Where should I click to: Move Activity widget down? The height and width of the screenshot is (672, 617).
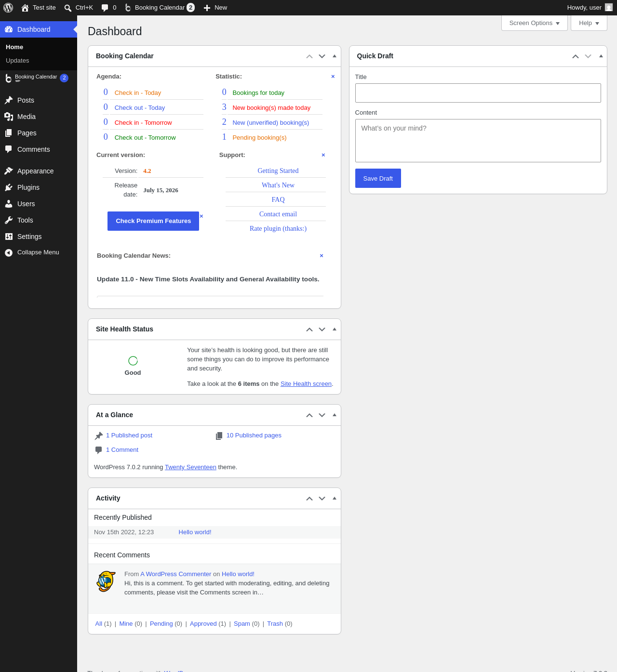click(322, 499)
